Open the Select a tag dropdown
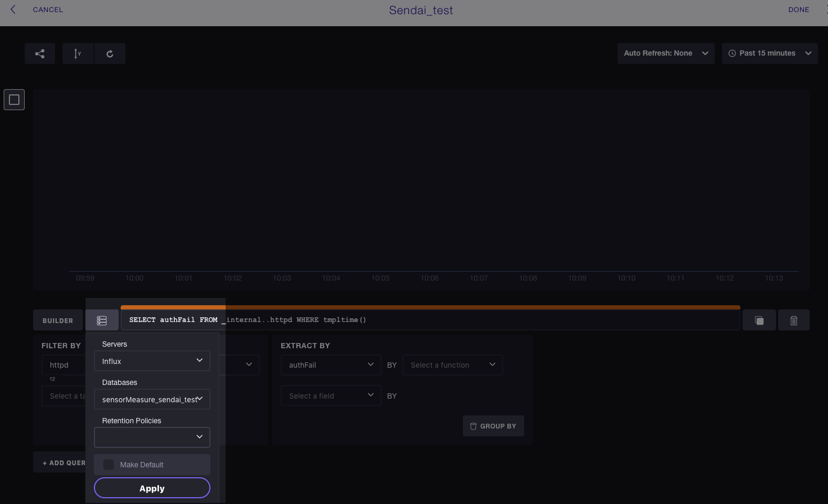 [x=63, y=396]
